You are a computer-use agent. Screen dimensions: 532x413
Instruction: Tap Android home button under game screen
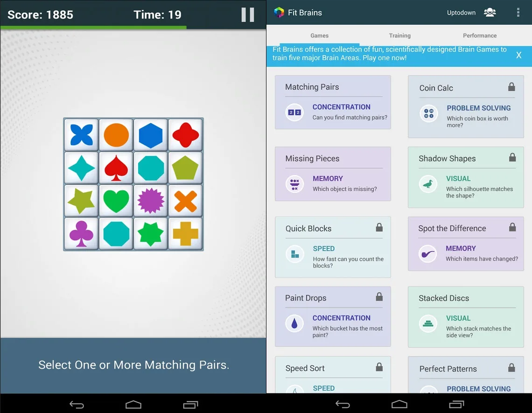click(x=133, y=405)
